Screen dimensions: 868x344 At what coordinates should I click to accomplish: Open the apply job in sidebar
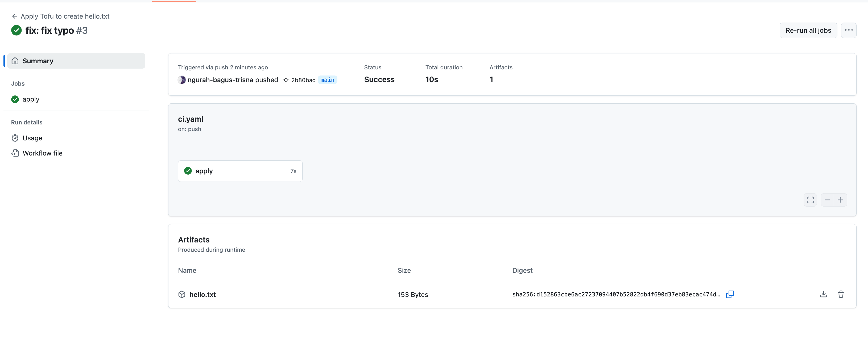point(31,99)
